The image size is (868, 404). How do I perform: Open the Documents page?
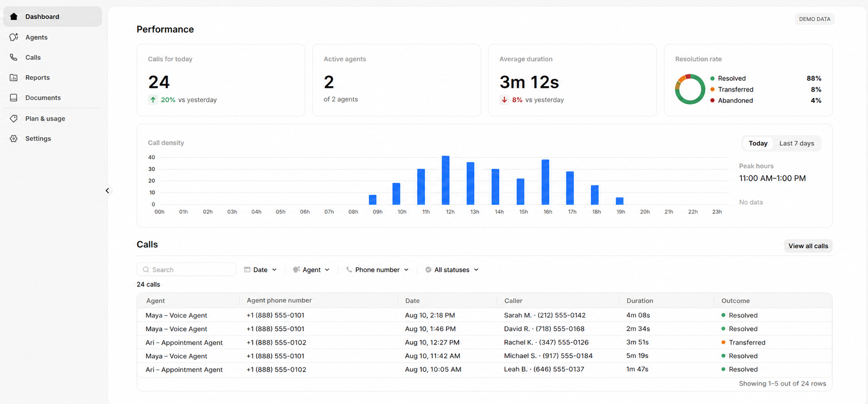coord(52,98)
